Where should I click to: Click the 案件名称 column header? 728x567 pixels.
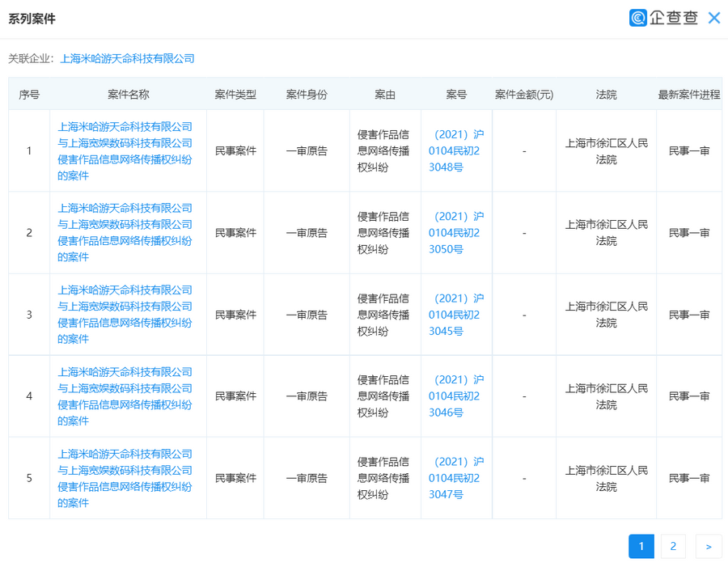coord(128,95)
